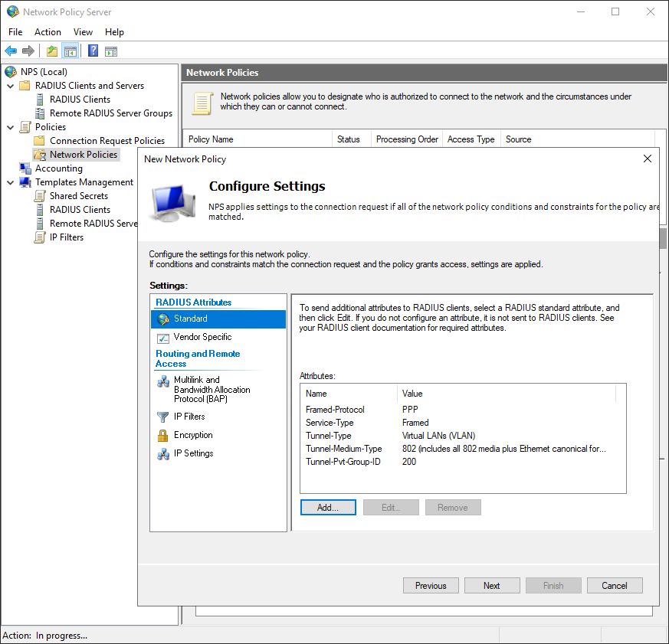Click the Up one level folder icon
The image size is (669, 644).
(x=52, y=51)
